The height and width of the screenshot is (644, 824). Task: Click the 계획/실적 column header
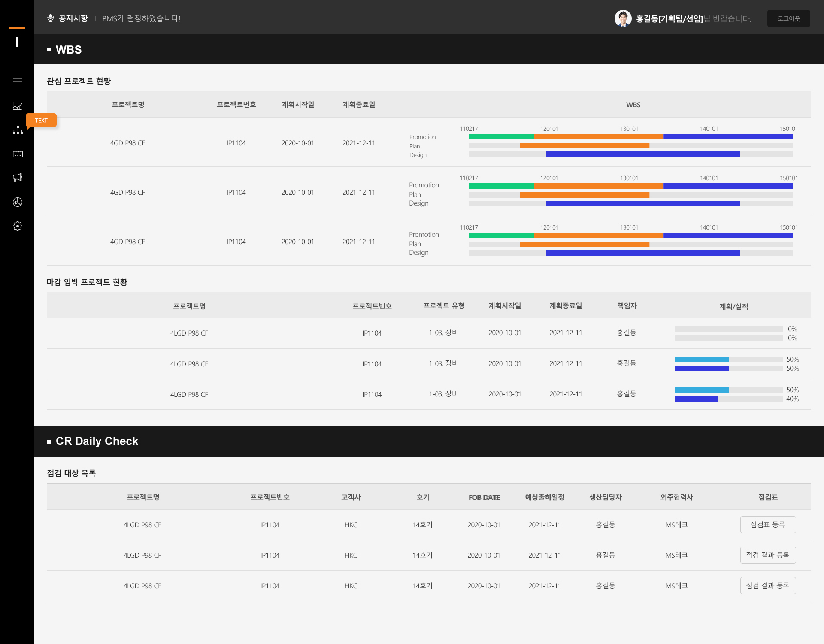click(733, 306)
